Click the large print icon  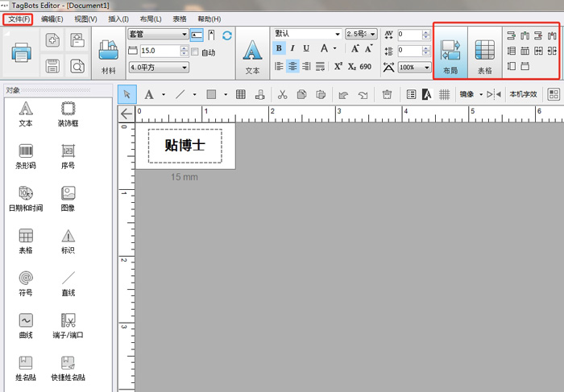(x=21, y=52)
